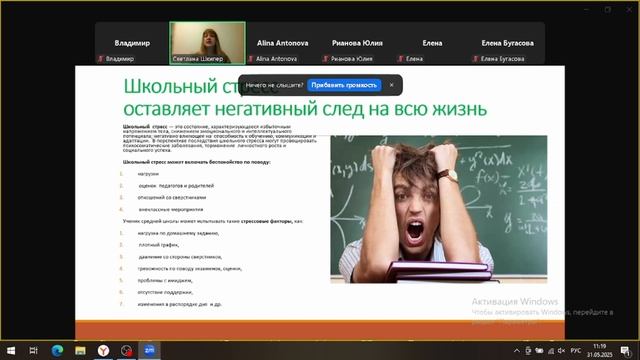Restore down the Zoom window

[x=608, y=9]
